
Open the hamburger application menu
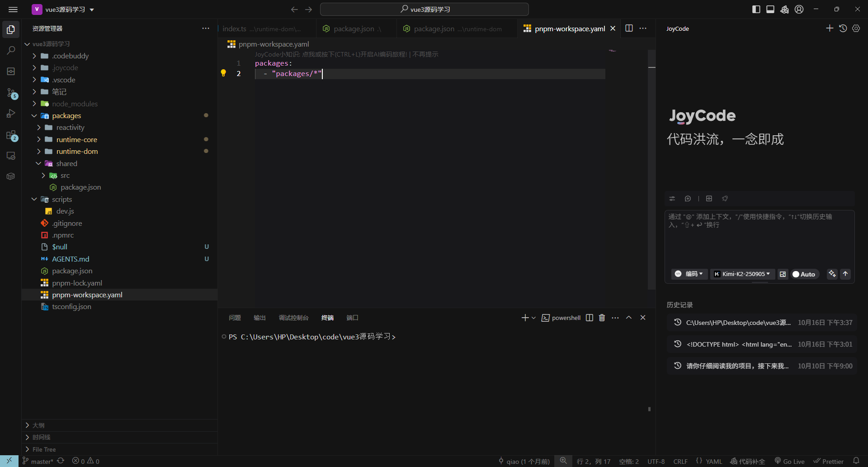click(x=13, y=10)
